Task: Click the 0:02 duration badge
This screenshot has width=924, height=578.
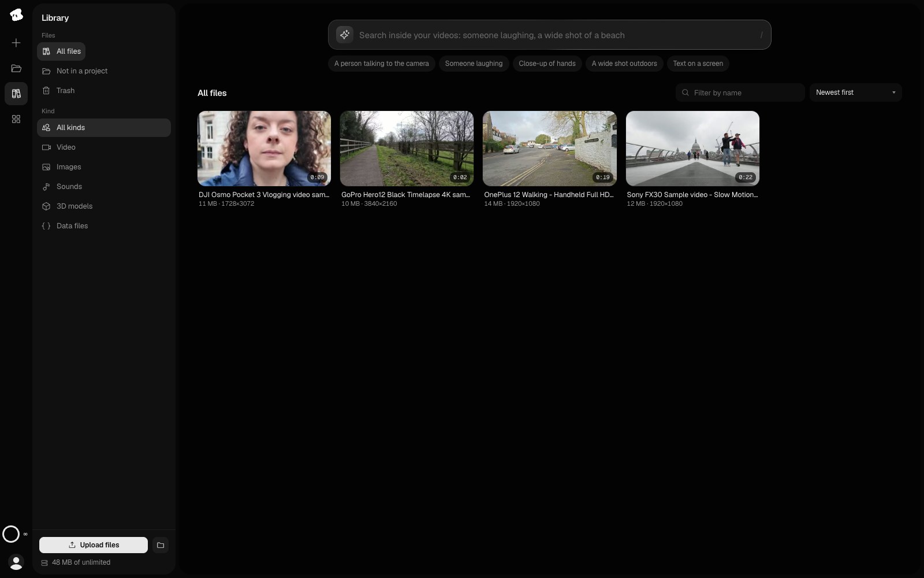Action: [460, 177]
